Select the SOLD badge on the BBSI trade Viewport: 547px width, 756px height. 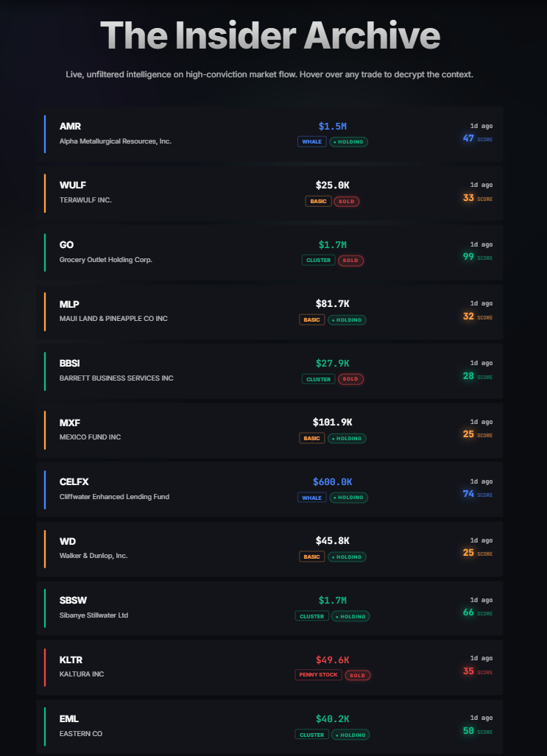tap(350, 378)
